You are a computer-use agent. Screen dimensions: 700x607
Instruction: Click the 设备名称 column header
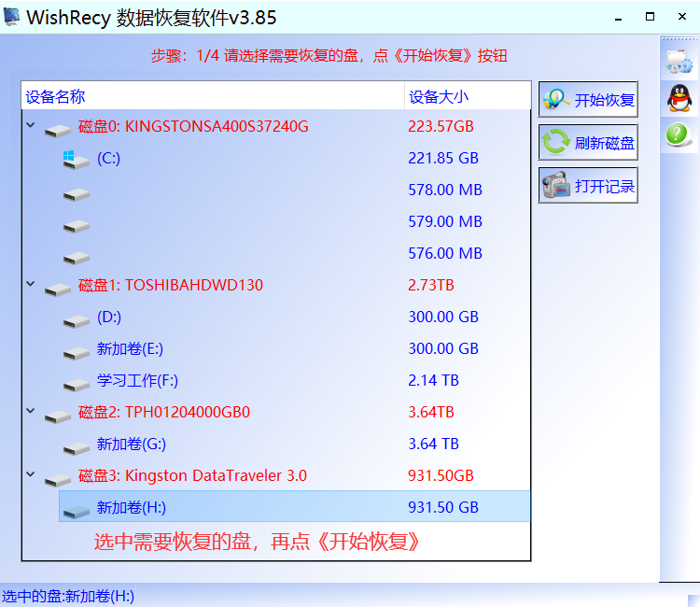213,96
